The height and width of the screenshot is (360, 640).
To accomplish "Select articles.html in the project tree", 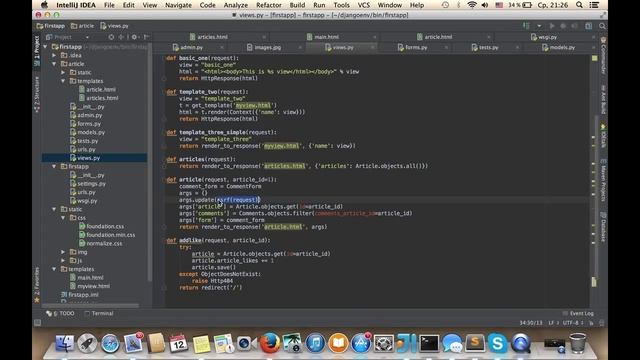I will click(x=98, y=98).
